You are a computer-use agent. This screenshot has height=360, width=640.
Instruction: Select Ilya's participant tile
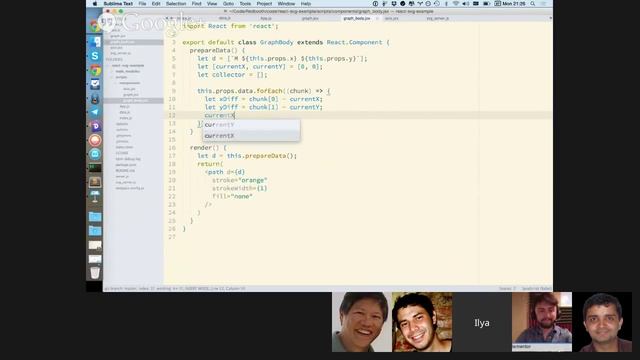click(482, 322)
